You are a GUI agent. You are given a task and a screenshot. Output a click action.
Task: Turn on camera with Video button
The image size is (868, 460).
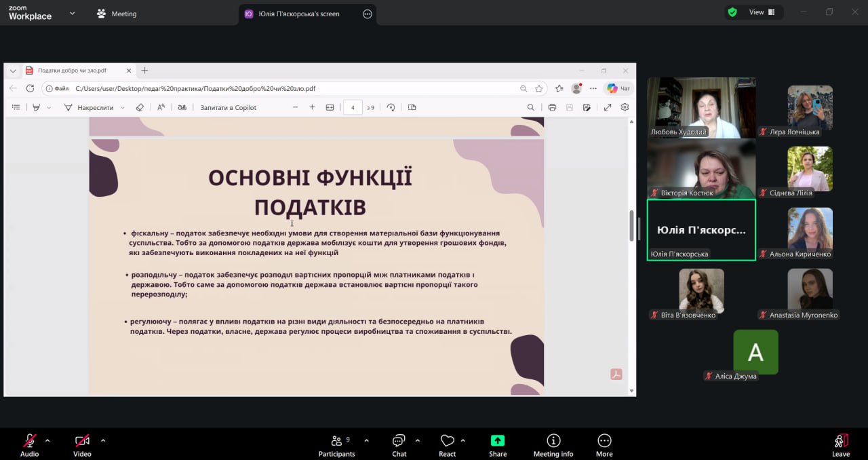[x=82, y=441]
